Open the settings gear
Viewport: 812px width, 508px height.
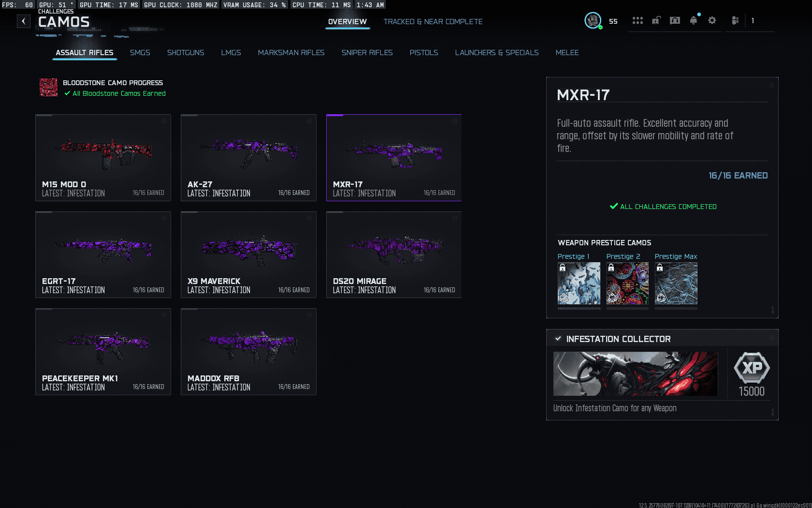tap(712, 21)
